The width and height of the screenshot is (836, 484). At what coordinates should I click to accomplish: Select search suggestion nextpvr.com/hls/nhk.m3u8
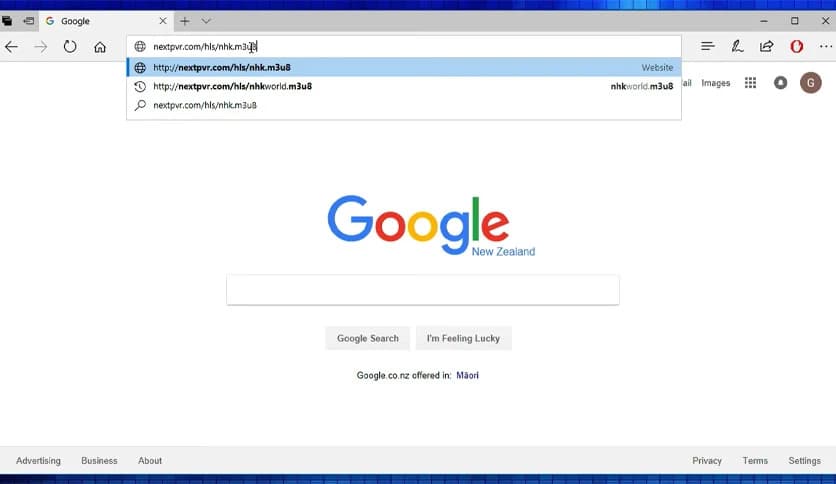[404, 105]
